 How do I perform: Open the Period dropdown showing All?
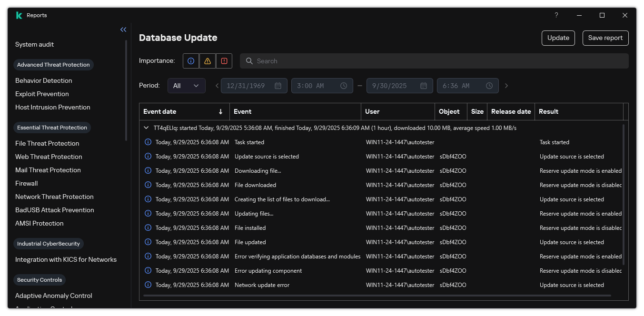(x=186, y=86)
